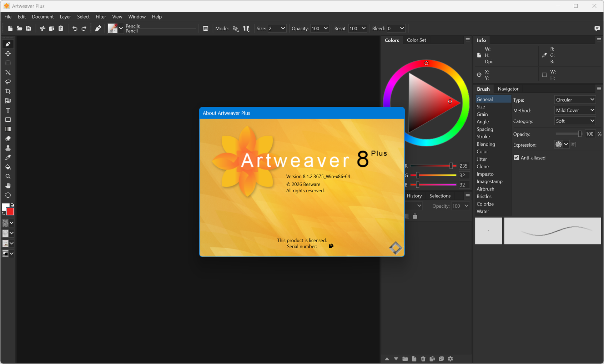The image size is (604, 364).
Task: Open the Color Set tab
Action: tap(416, 40)
